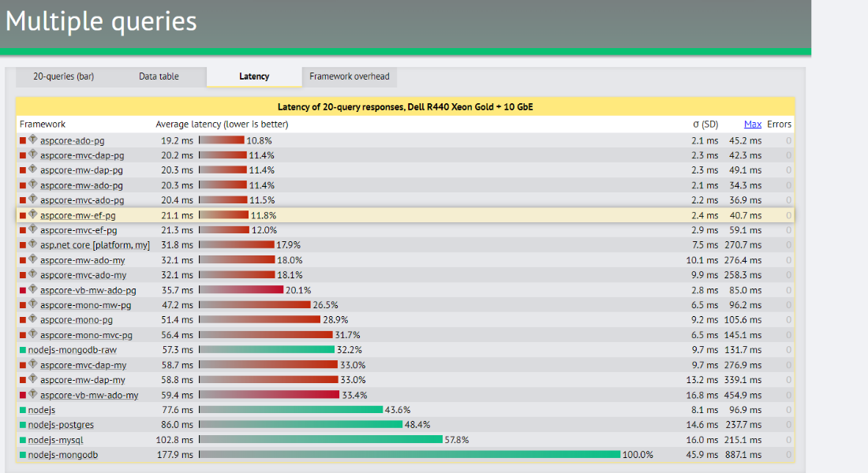This screenshot has width=868, height=473.
Task: Click the small icon beside aspcore-mw-ado-pg
Action: tap(33, 184)
